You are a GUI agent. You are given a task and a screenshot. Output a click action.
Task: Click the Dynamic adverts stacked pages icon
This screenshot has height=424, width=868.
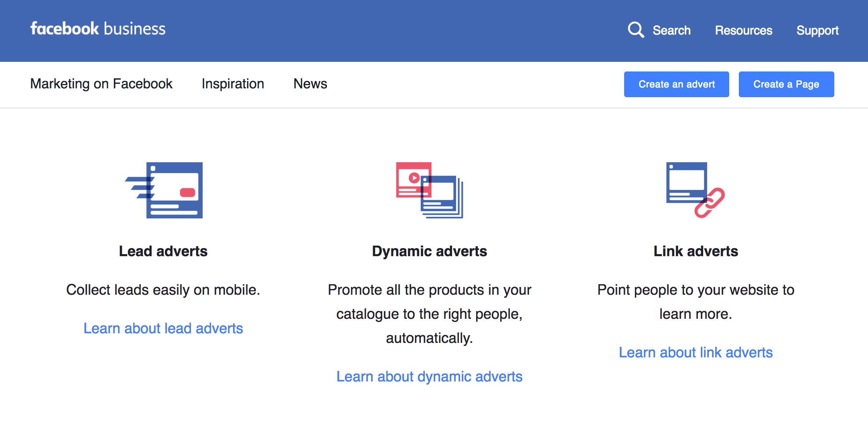430,190
